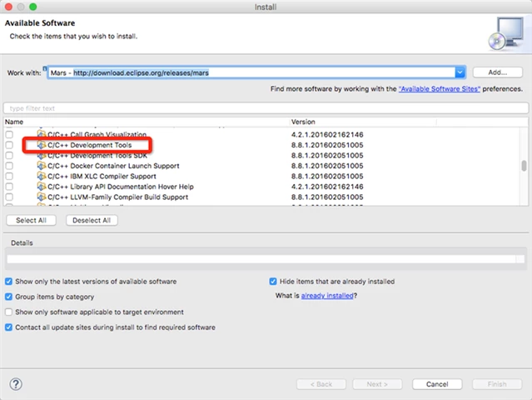532x400 pixels.
Task: Click the Select All button
Action: coord(31,220)
